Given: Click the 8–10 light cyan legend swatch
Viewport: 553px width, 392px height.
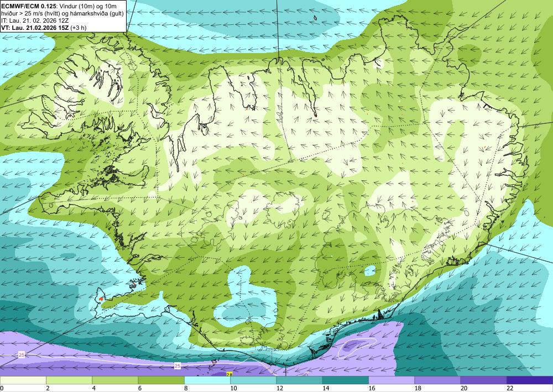Looking at the screenshot, I should point(207,380).
